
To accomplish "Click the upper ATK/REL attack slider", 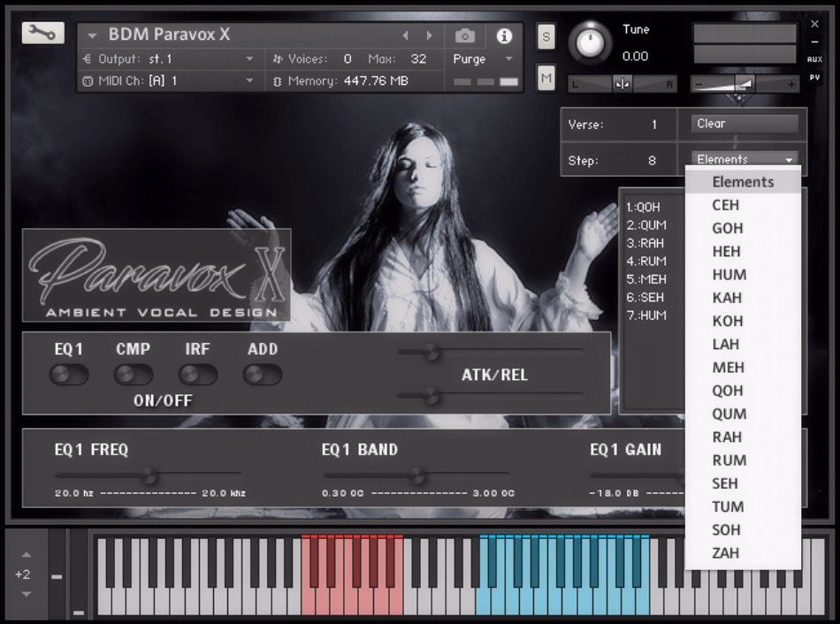I will click(x=490, y=352).
